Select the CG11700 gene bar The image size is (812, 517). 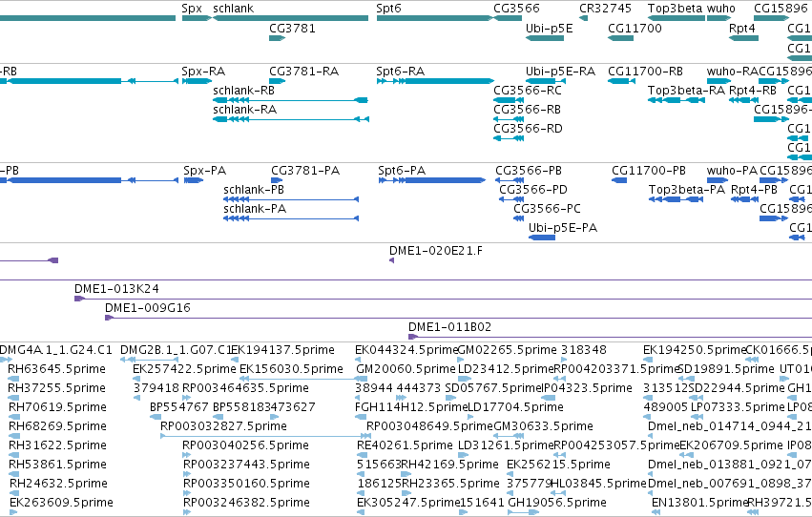(620, 38)
